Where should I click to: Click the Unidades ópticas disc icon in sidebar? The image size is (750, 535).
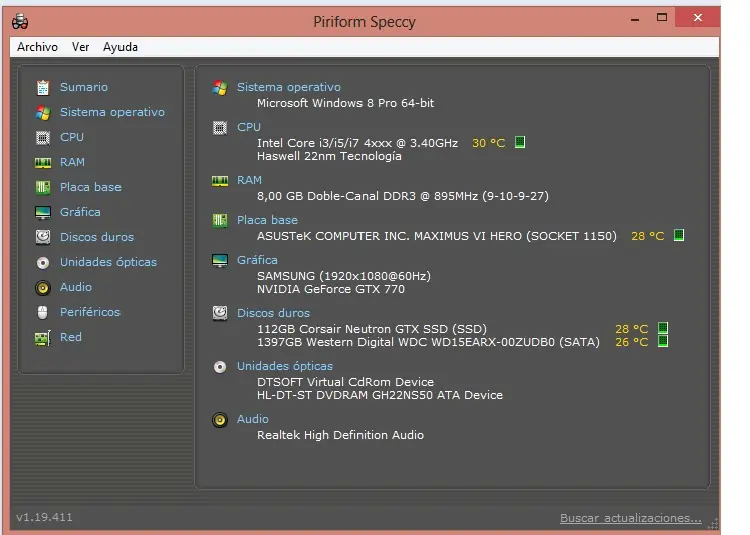point(43,262)
